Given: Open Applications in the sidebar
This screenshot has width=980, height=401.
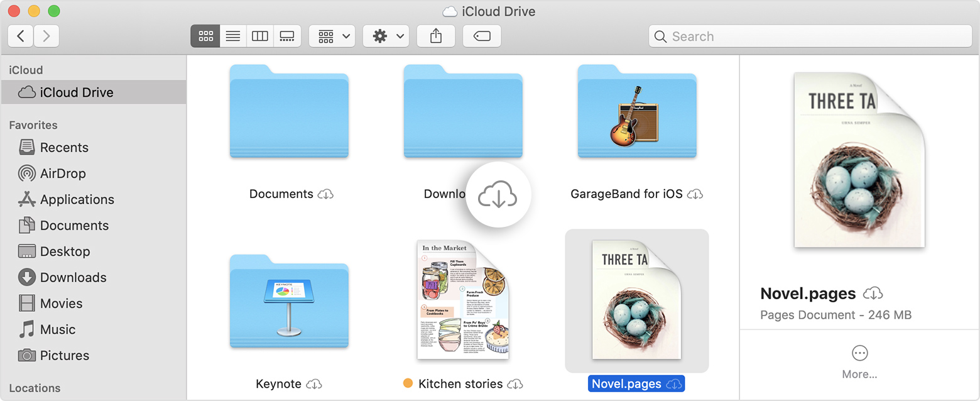Looking at the screenshot, I should tap(77, 199).
